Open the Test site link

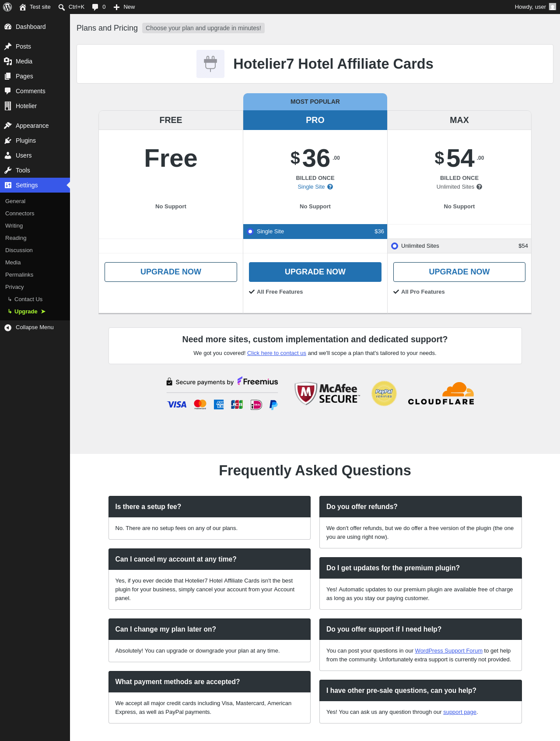click(x=40, y=7)
